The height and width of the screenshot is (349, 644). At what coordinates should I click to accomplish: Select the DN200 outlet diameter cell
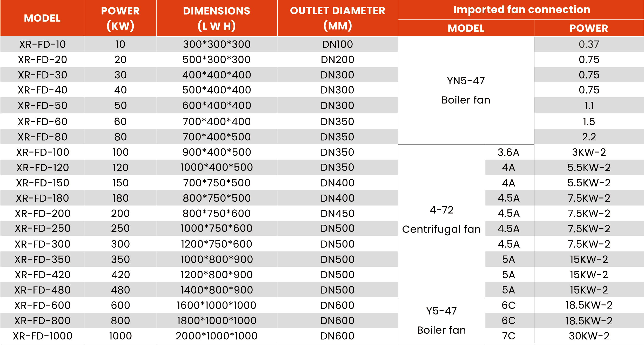coord(337,60)
